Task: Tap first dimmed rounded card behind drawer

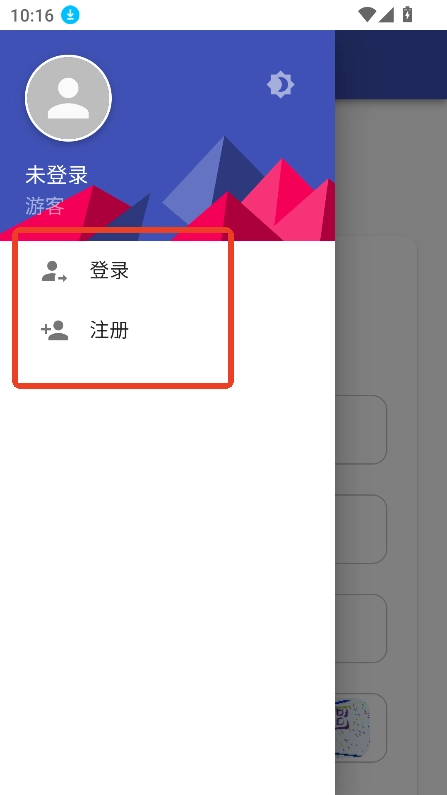Action: [x=361, y=429]
